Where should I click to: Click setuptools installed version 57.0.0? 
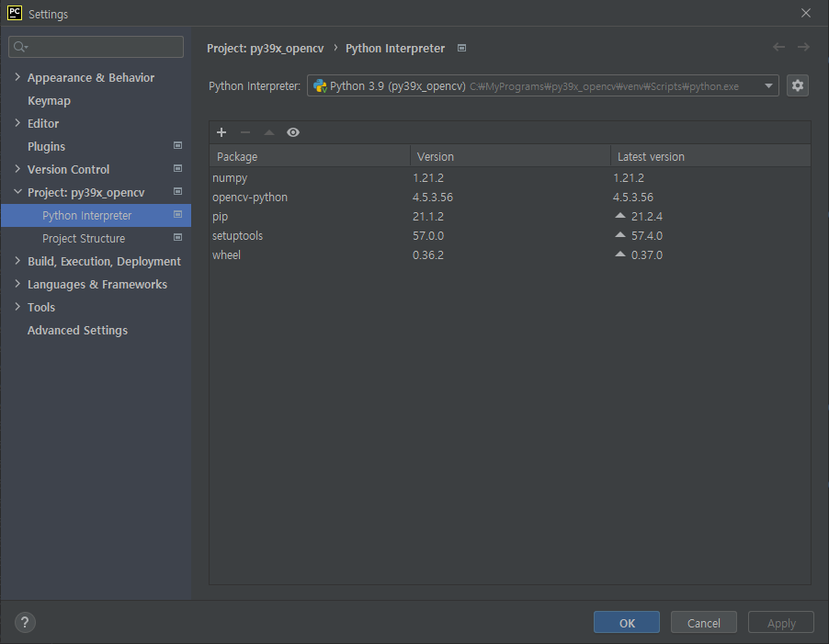(427, 235)
